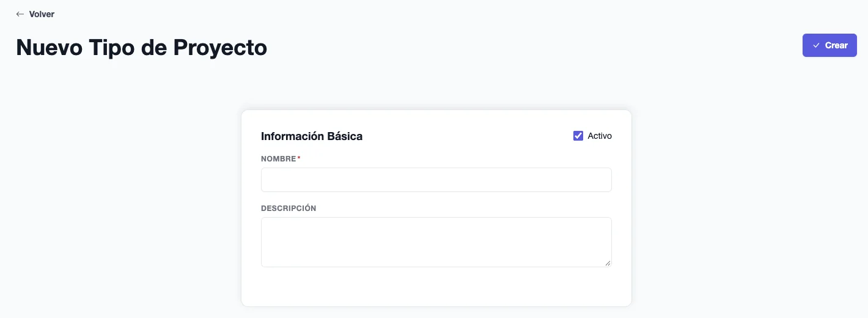This screenshot has width=868, height=318.
Task: Click empty area of the Información Básica card
Action: coord(436,287)
